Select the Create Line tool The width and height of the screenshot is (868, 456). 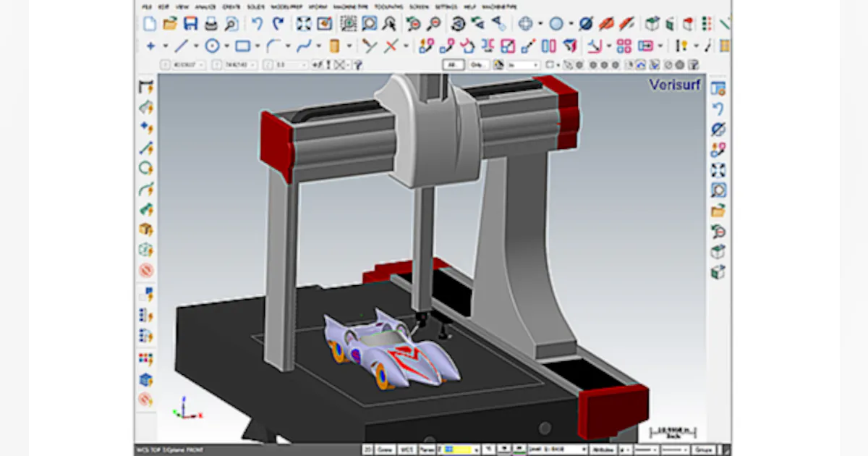[x=182, y=46]
